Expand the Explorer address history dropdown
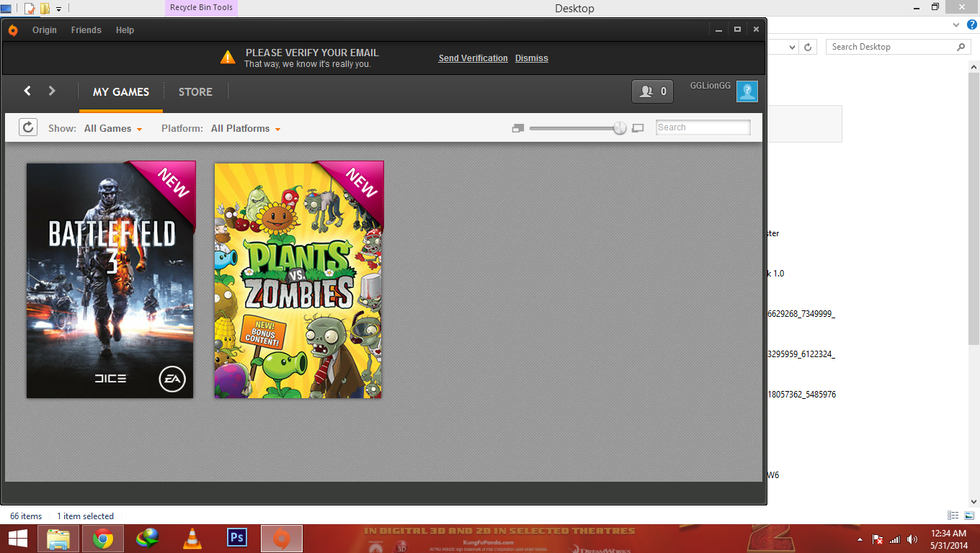This screenshot has width=980, height=553. [793, 47]
